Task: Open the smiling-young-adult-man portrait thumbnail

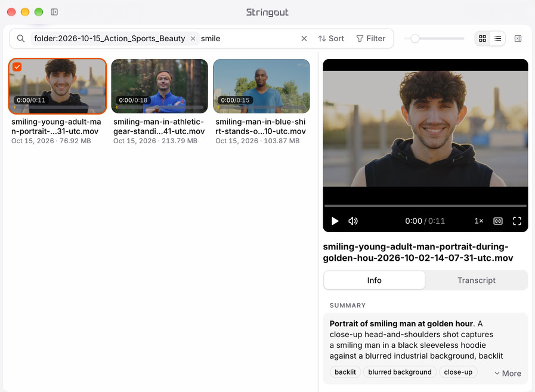Action: (58, 86)
